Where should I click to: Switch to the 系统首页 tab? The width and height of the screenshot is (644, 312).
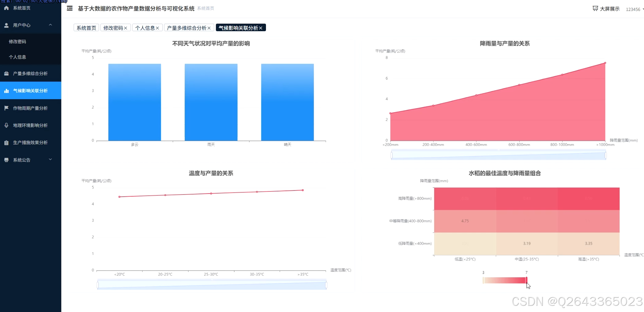(x=86, y=28)
